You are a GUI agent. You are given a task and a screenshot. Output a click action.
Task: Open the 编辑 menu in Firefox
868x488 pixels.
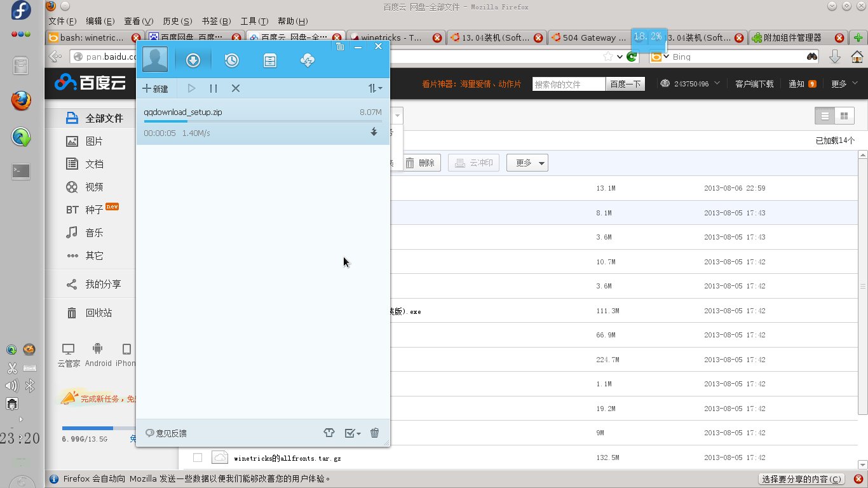pos(100,21)
